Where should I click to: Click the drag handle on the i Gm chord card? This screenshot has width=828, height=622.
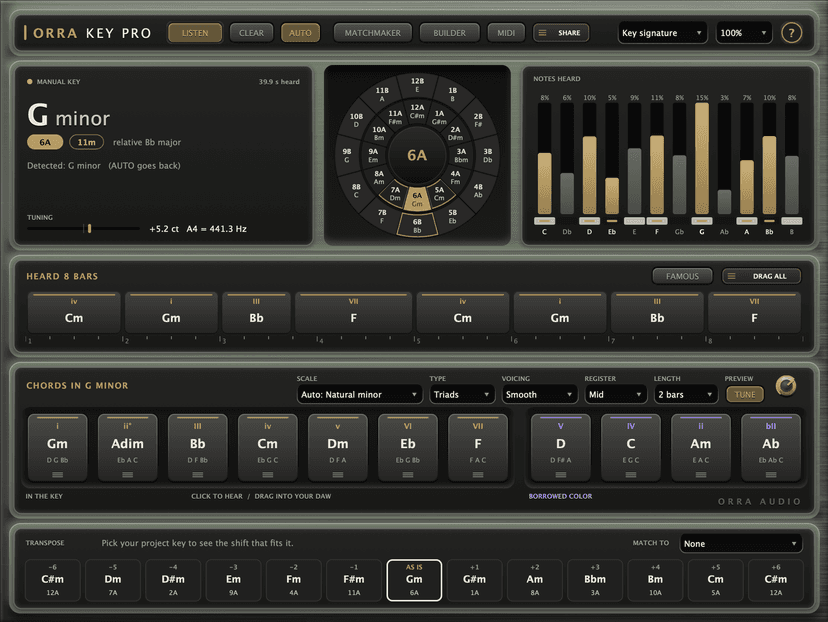tap(58, 475)
